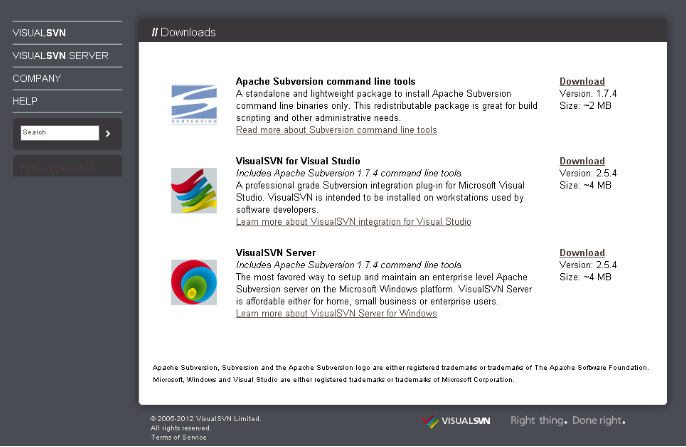Click the VisualSVN Server logo icon

pos(193,281)
